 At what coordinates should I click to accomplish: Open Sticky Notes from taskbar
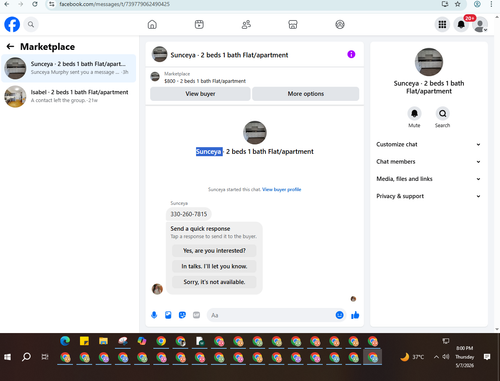tap(84, 341)
